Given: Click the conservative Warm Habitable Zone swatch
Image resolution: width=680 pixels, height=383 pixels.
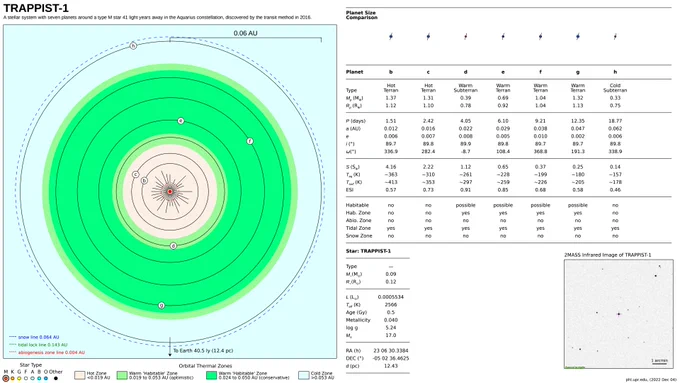Looking at the screenshot, I should (x=211, y=375).
